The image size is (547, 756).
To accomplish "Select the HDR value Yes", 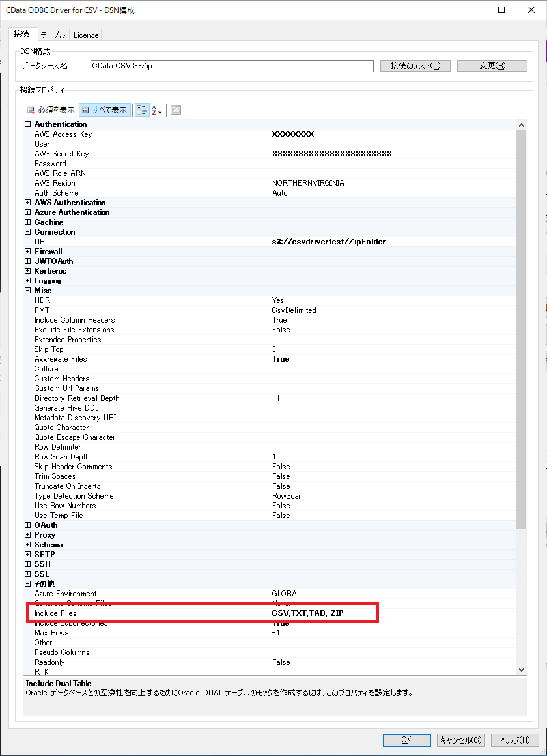I will (x=278, y=300).
